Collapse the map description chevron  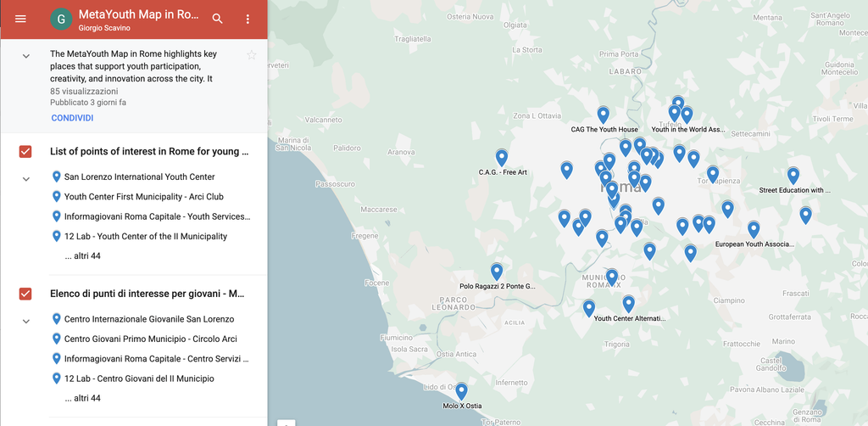pyautogui.click(x=26, y=56)
